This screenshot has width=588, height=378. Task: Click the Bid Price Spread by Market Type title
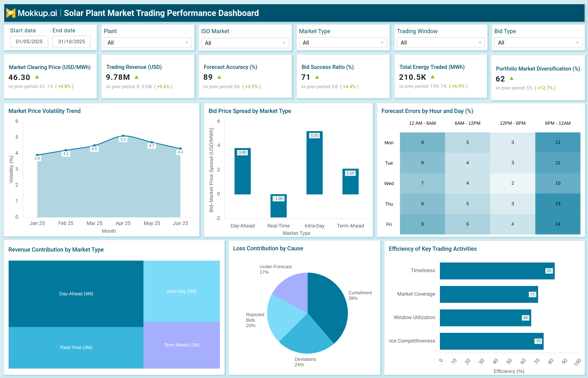(x=249, y=111)
